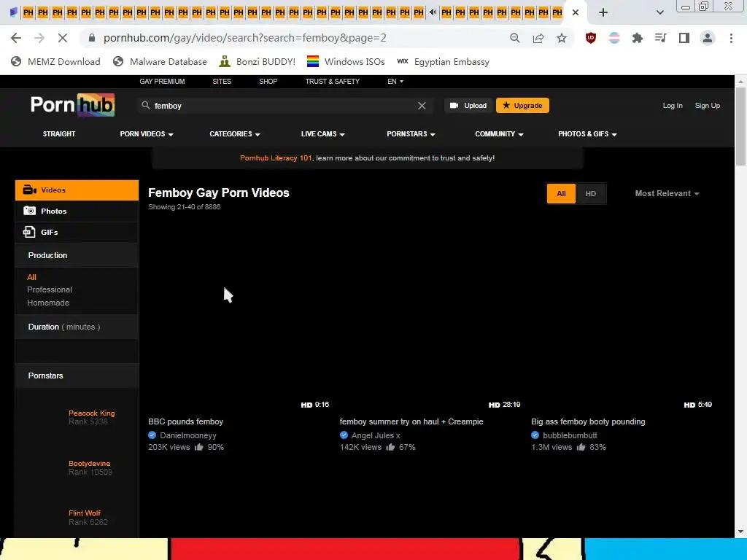Screen dimensions: 747x560
Task: Filter Production by Professional
Action: coord(50,289)
